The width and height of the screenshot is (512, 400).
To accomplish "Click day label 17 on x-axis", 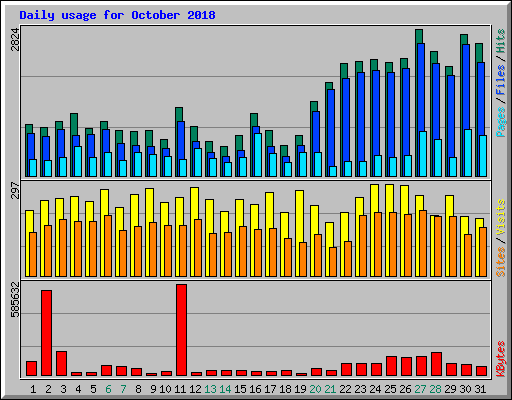I will [x=270, y=389].
